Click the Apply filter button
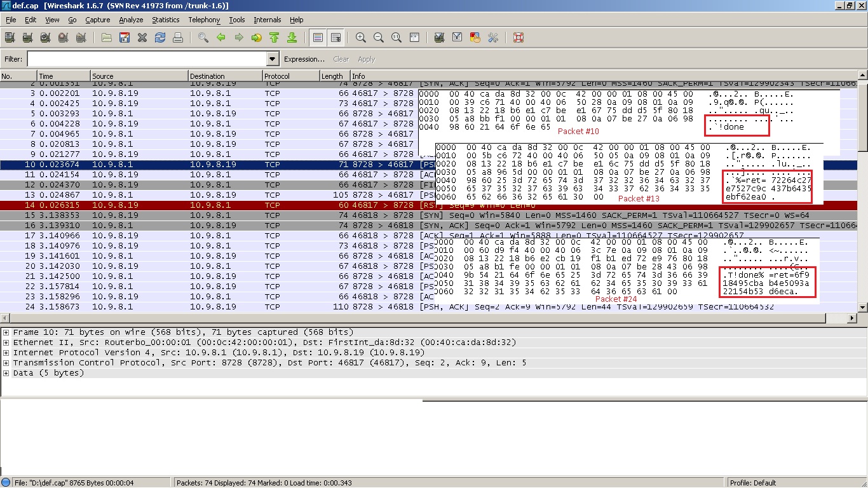 (366, 59)
